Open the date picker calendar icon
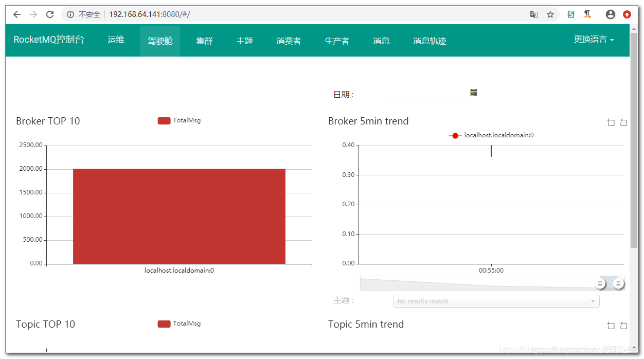The image size is (644, 359). [474, 93]
